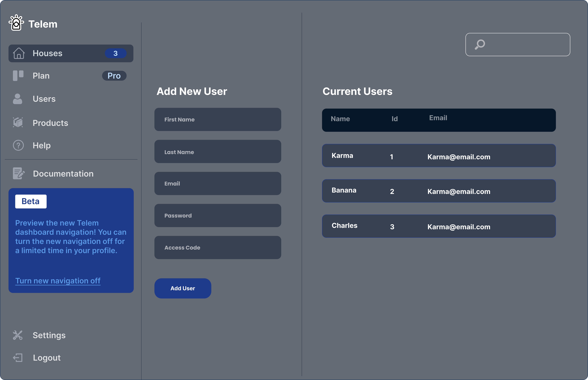Open the Houses menu item
Viewport: 588px width, 380px height.
pos(71,53)
